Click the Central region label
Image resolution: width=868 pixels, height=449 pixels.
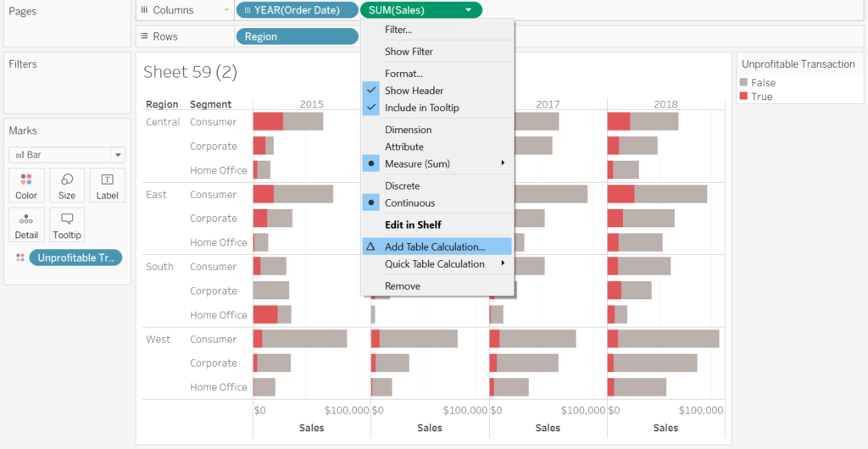pyautogui.click(x=163, y=122)
